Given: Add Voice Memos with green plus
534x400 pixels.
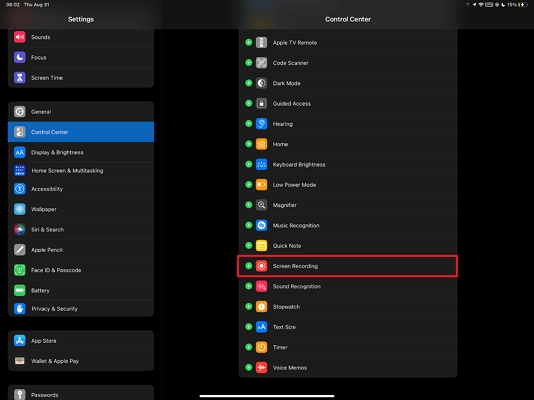Looking at the screenshot, I should tap(249, 367).
